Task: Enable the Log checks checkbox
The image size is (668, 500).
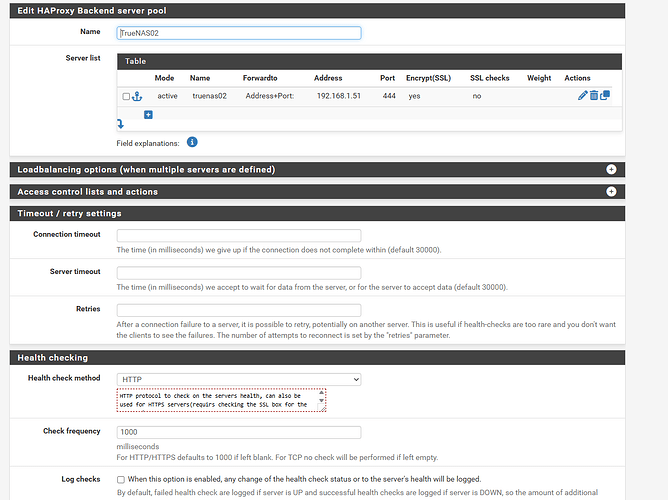Action: (121, 480)
